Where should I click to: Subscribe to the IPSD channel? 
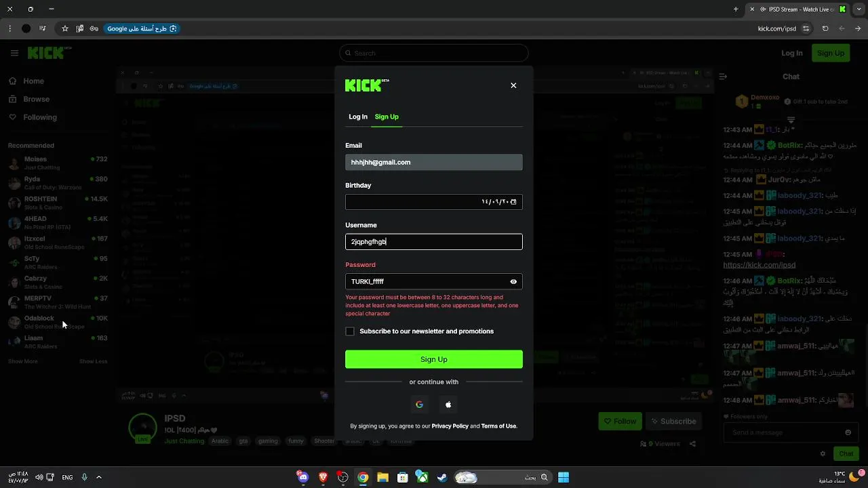tap(674, 421)
